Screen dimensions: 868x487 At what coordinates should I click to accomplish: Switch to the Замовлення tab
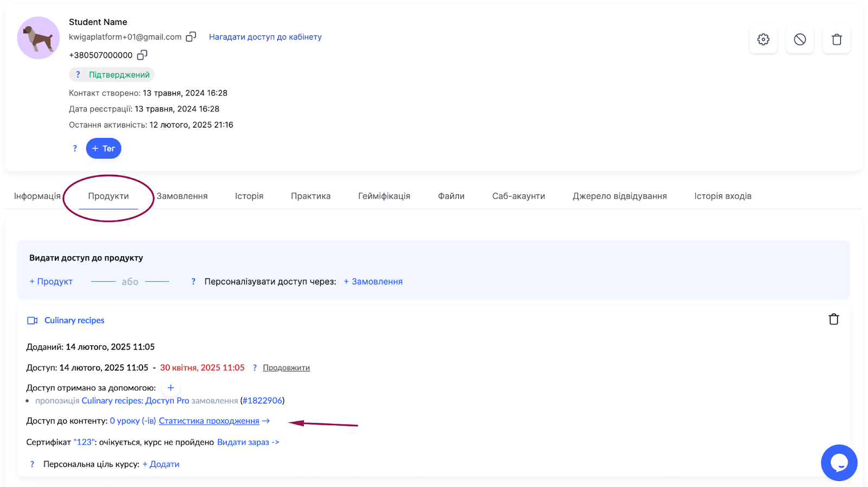pyautogui.click(x=182, y=196)
